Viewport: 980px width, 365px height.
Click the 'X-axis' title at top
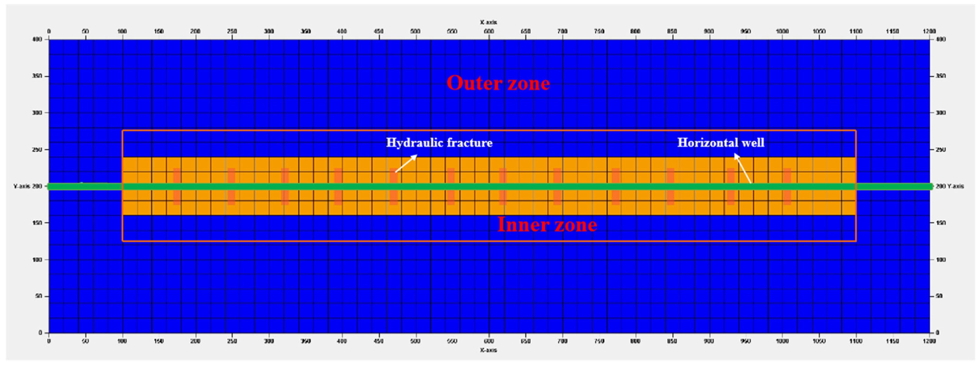pyautogui.click(x=488, y=23)
